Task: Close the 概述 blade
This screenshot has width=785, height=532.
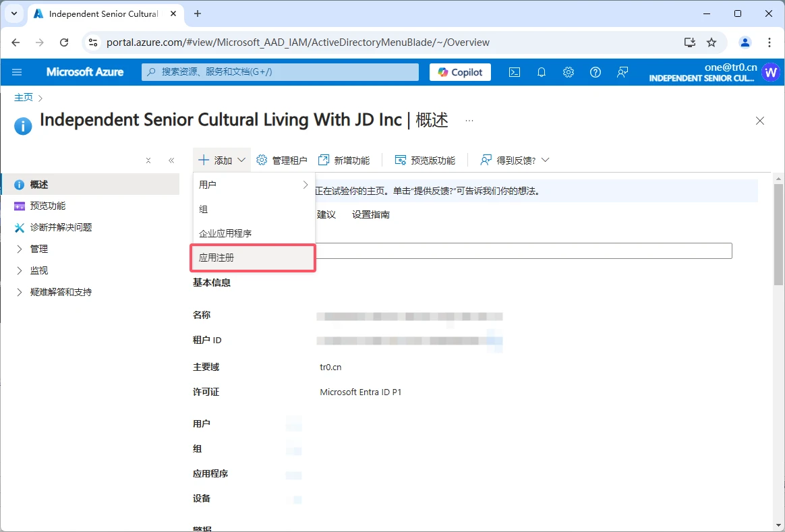Action: click(x=760, y=121)
